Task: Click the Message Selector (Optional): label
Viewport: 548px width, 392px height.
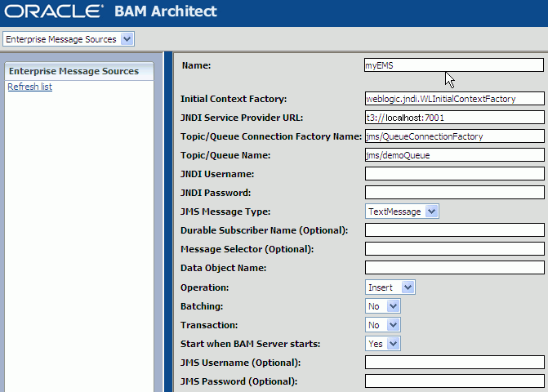Action: click(x=247, y=249)
